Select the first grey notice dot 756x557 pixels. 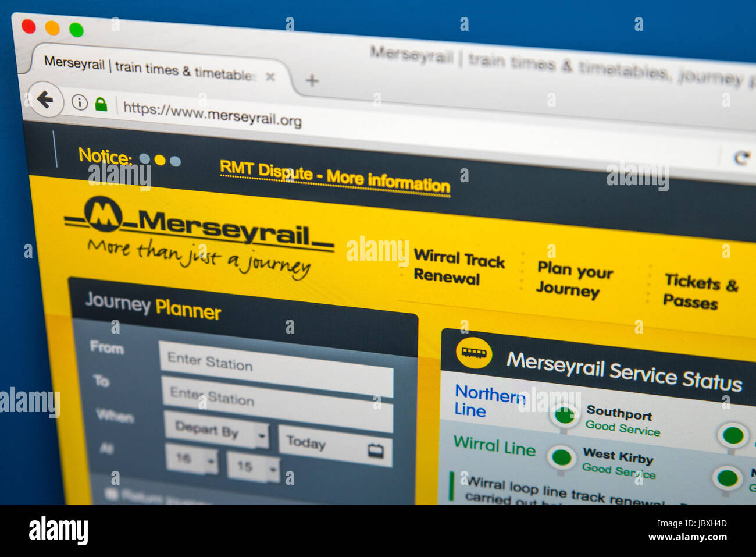144,159
